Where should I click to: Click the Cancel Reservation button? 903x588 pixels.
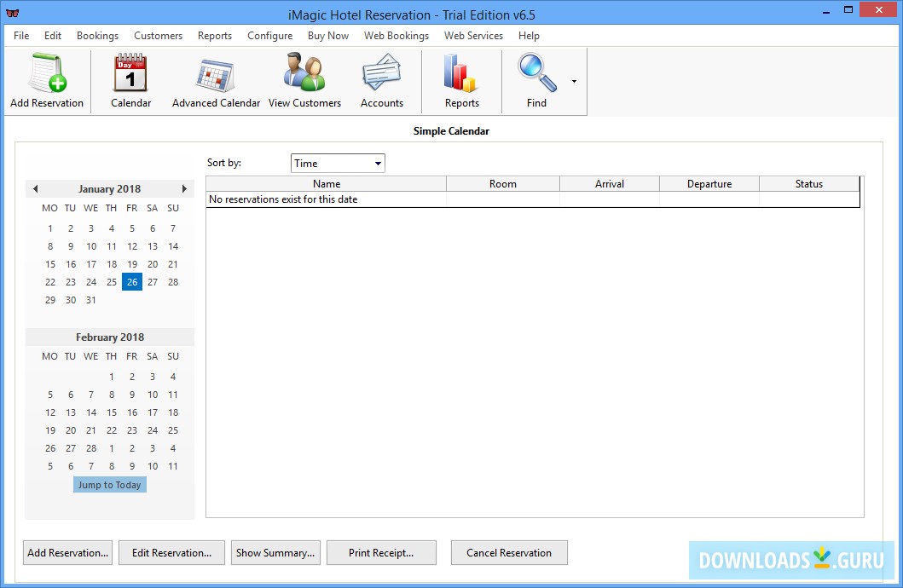[x=509, y=552]
